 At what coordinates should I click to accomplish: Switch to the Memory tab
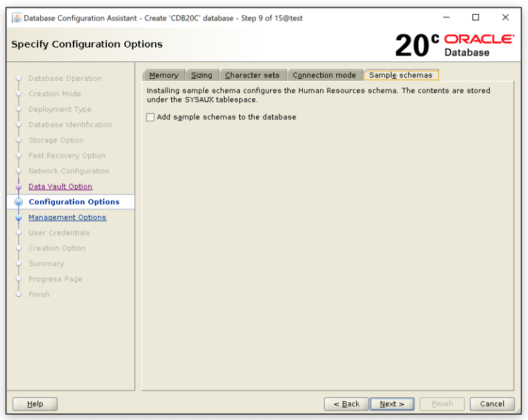(x=164, y=75)
